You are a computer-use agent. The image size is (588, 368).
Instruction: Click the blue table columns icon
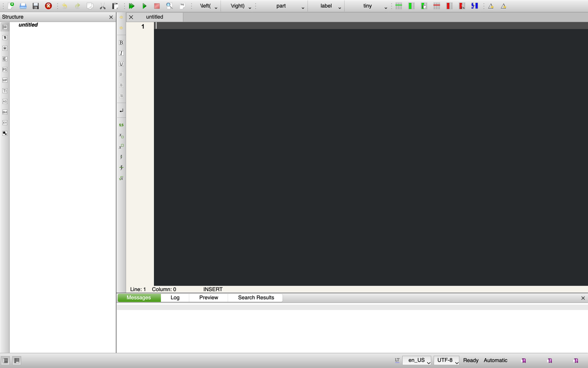[x=474, y=6]
